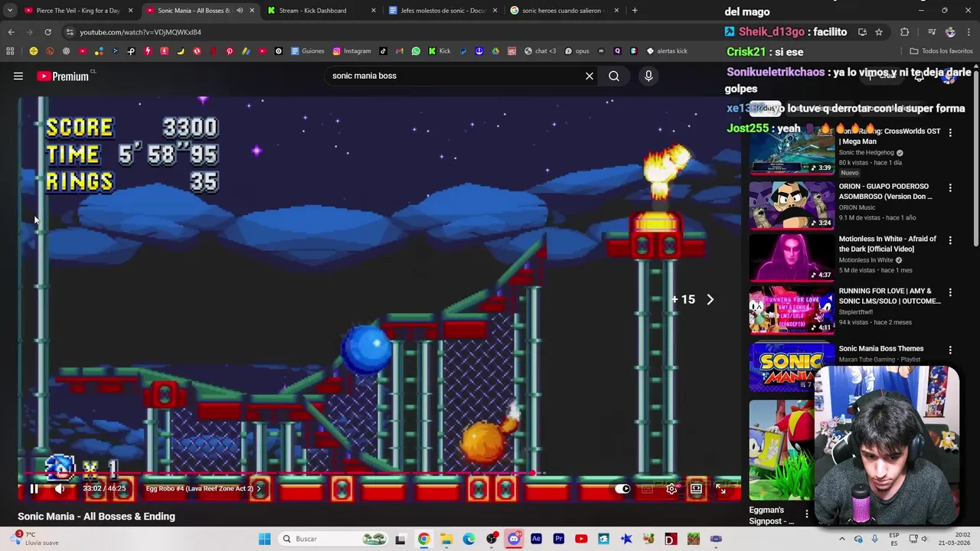Open a new browser tab

pyautogui.click(x=635, y=11)
